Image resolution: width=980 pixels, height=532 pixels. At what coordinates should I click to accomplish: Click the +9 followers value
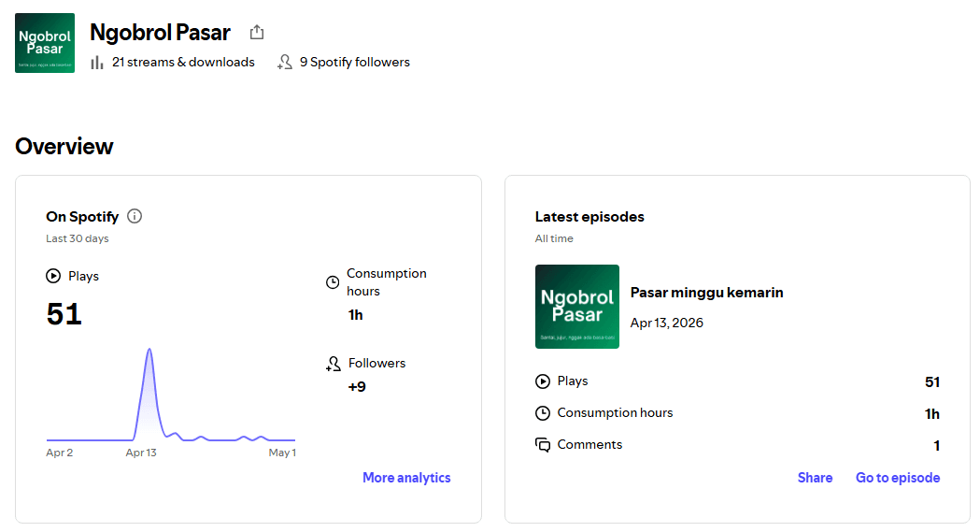[357, 387]
